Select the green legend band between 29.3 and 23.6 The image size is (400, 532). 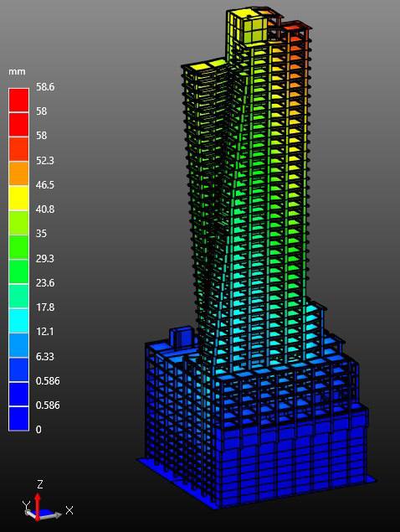(x=18, y=271)
